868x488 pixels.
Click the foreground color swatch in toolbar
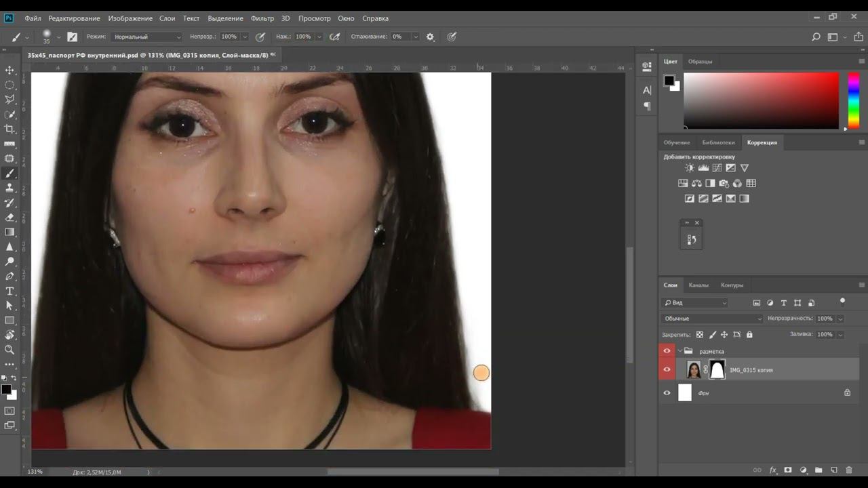point(6,389)
